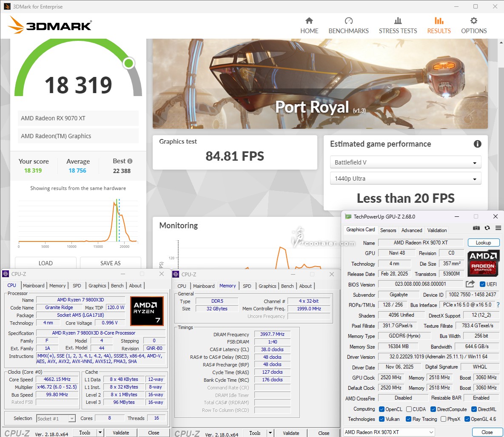Toggle CUDA checkbox
504x437 pixels.
pos(409,409)
